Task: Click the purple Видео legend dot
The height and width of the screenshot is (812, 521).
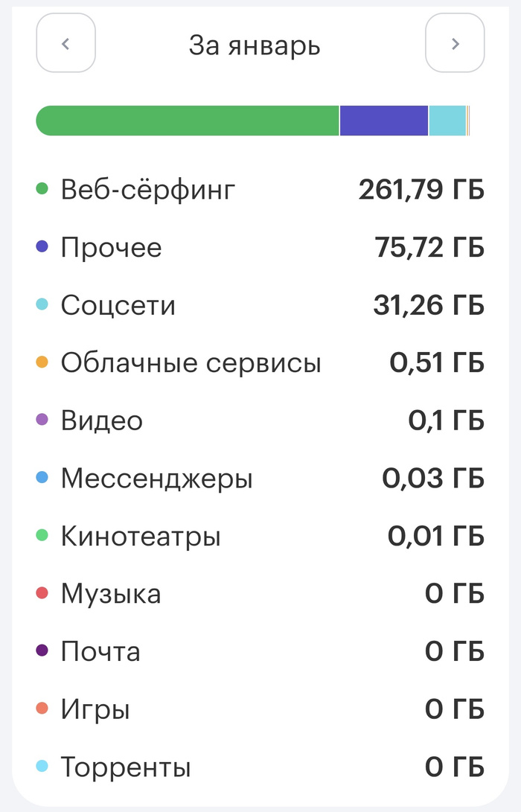Action: coord(42,420)
